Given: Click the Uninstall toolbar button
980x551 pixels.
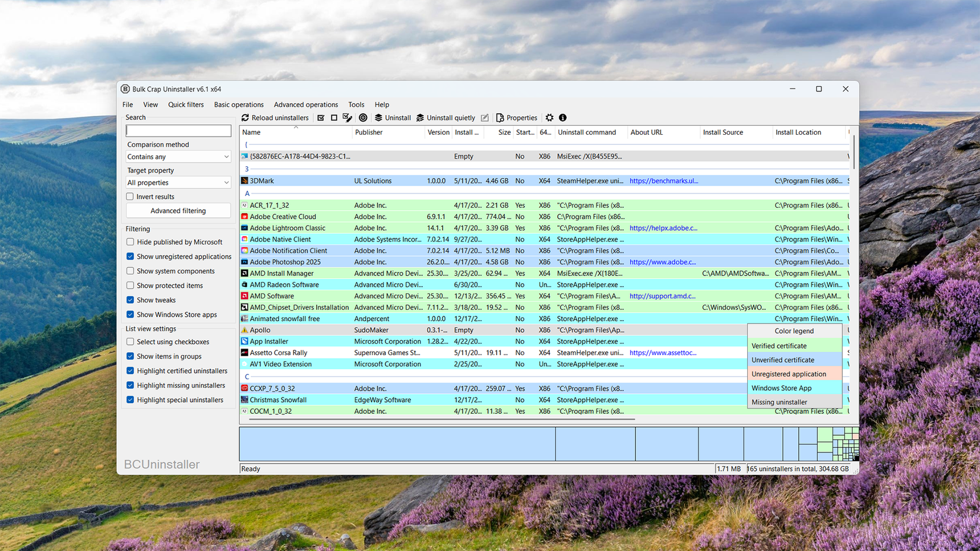Looking at the screenshot, I should point(393,118).
